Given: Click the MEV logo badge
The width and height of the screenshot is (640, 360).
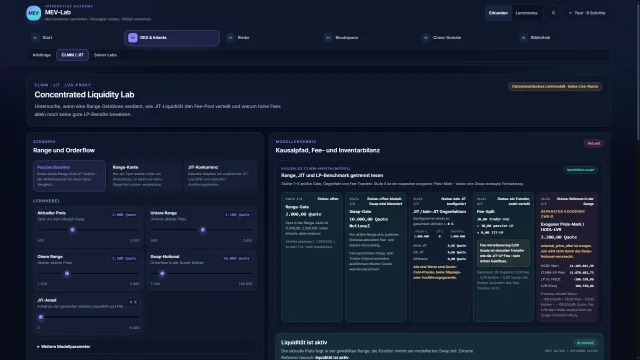Looking at the screenshot, I should point(33,13).
